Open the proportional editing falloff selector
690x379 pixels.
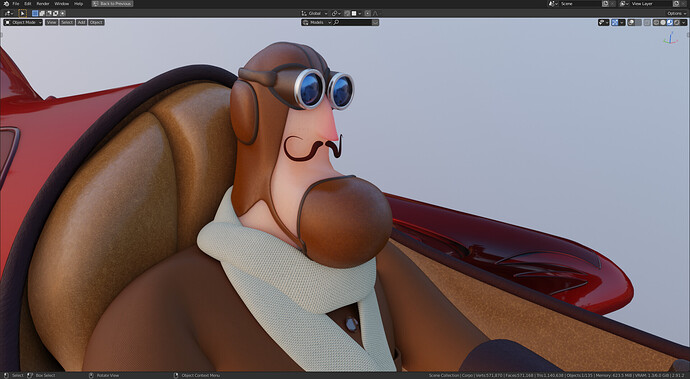click(375, 14)
